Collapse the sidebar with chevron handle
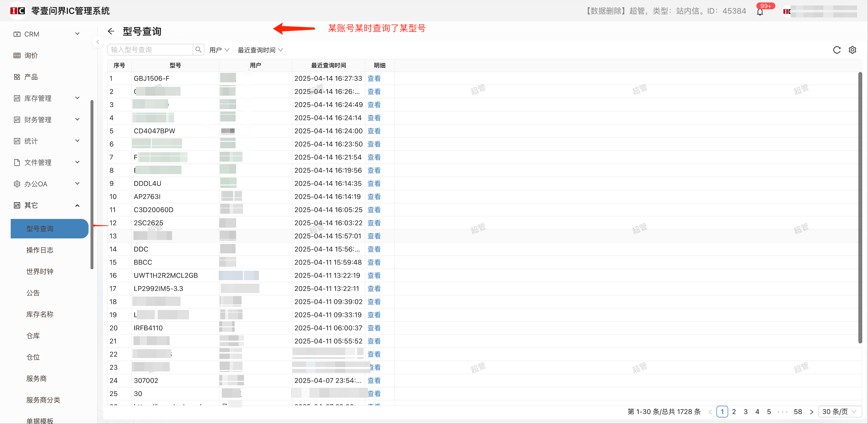The image size is (868, 424). [98, 42]
